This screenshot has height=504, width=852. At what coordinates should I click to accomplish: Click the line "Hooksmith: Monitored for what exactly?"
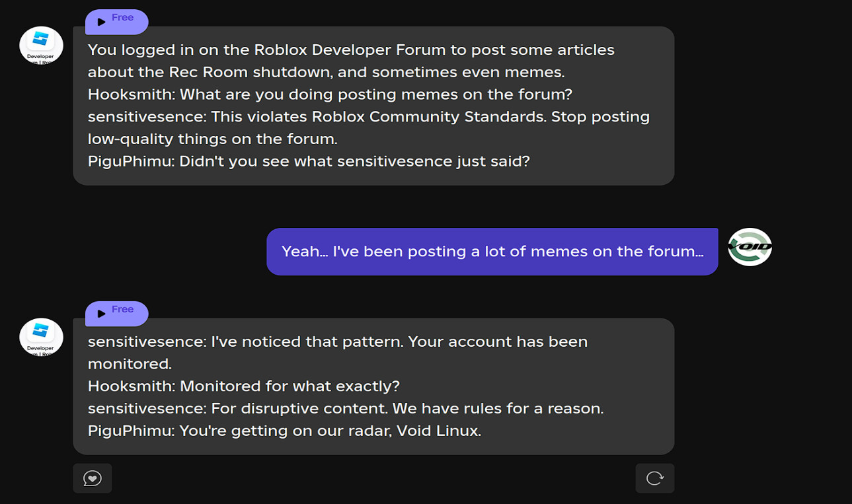tap(244, 386)
